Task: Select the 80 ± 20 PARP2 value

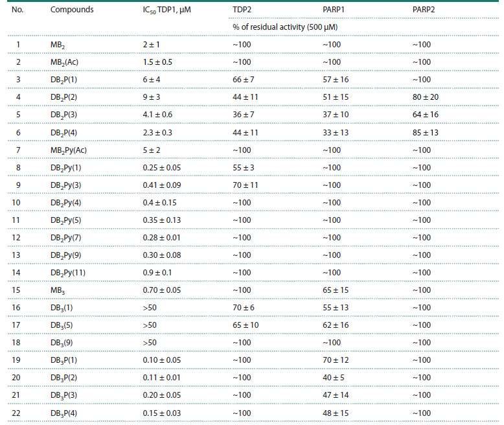Action: [x=425, y=97]
